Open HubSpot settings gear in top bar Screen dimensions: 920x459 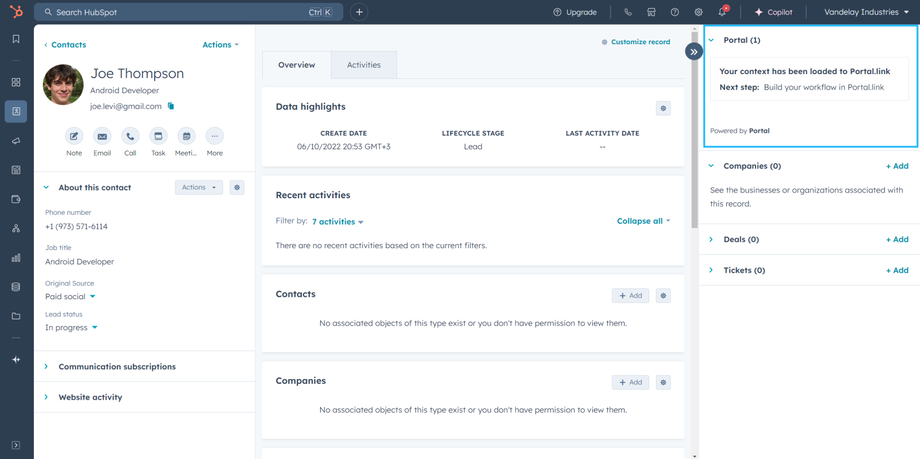pyautogui.click(x=698, y=12)
